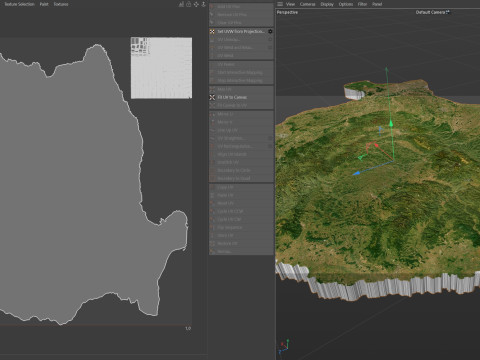Open the viewport View menu
Screen dimensions: 480x360
coord(290,4)
